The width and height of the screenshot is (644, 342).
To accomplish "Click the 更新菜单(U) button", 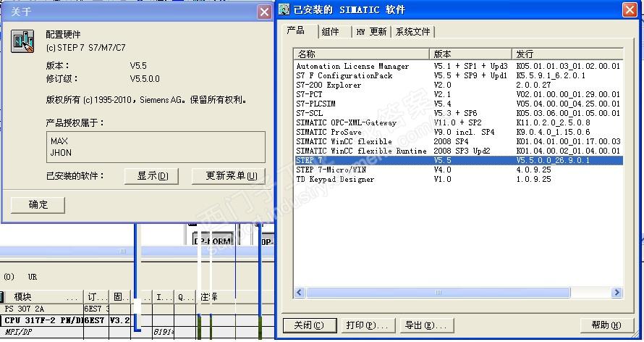I will (229, 176).
